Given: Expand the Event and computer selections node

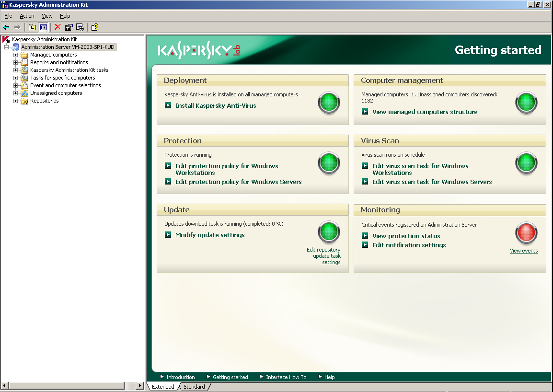Looking at the screenshot, I should 15,85.
